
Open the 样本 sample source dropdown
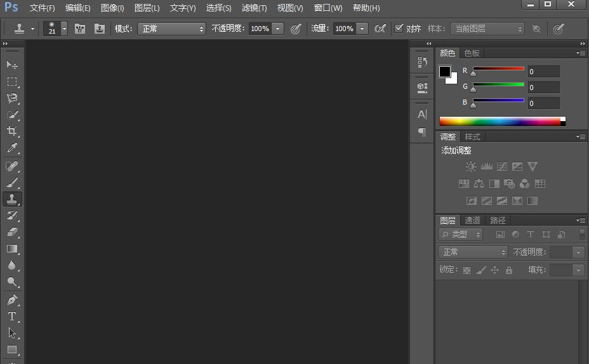pos(487,29)
